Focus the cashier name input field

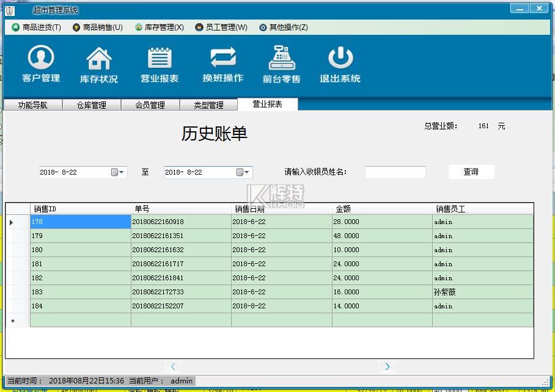pyautogui.click(x=395, y=172)
